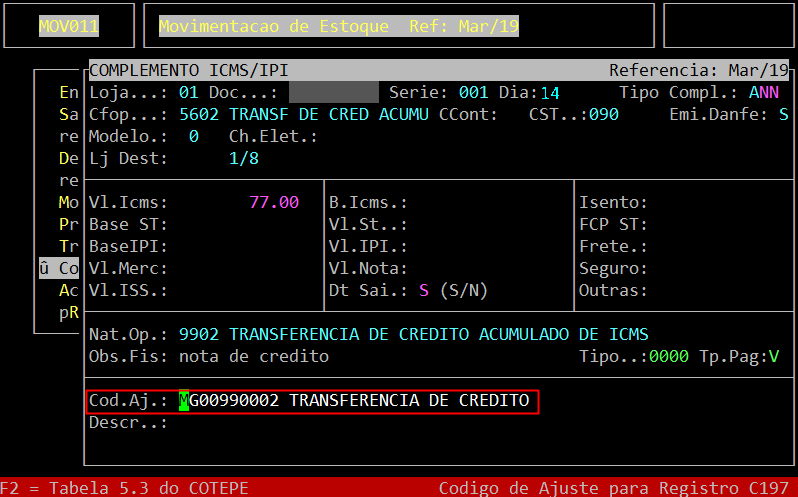Click the Cod.Aj. description TRANSFERENCIA DE CREDITO
Screen dimensions: 798x497
pos(409,400)
